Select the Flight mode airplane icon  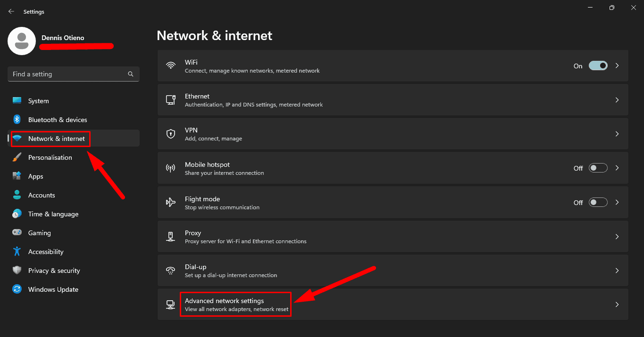point(170,202)
